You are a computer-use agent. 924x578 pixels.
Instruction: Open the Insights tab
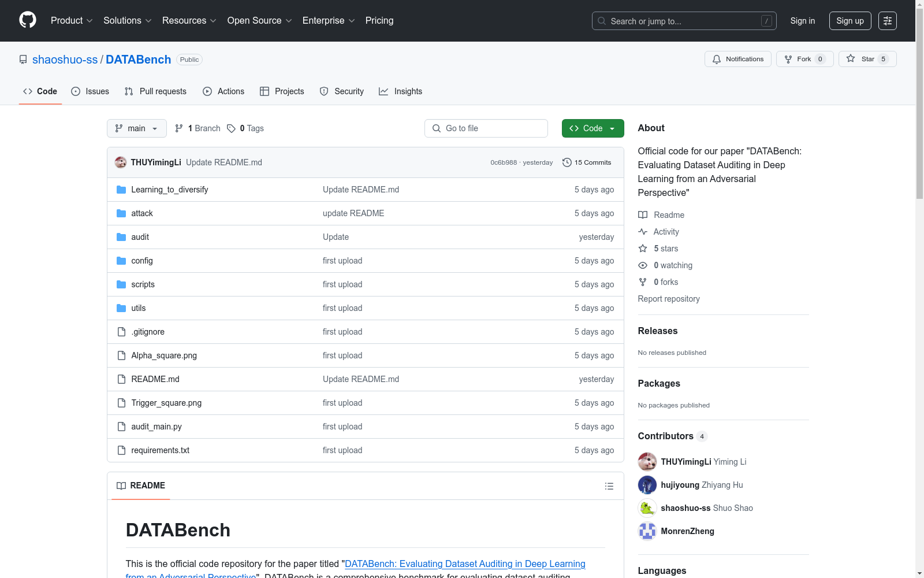[x=401, y=91]
